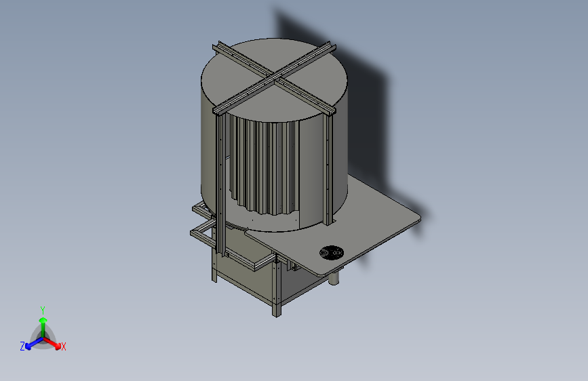Click the red X axis of the orientation triad
The image size is (588, 381).
tap(52, 344)
